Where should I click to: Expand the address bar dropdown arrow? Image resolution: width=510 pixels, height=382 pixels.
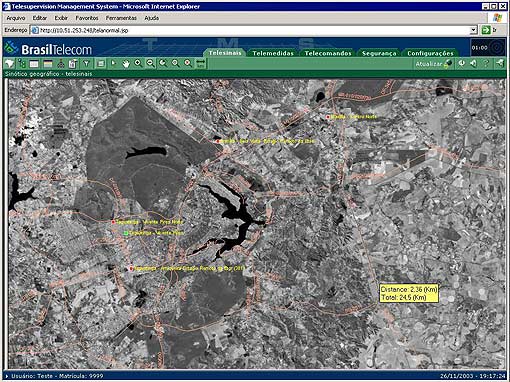click(474, 30)
